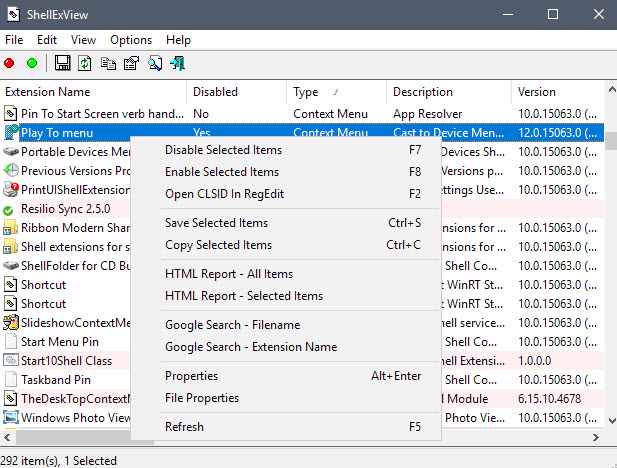The height and width of the screenshot is (468, 617).
Task: Click the ShellFolder for CD Burning row icon
Action: (x=11, y=265)
